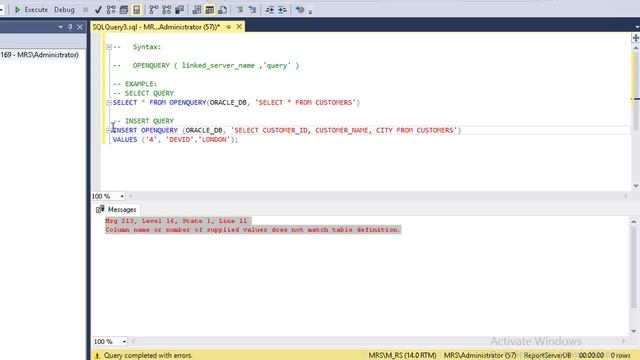Open the toolbar overflow options arrow
Image resolution: width=640 pixels, height=360 pixels.
310,12
